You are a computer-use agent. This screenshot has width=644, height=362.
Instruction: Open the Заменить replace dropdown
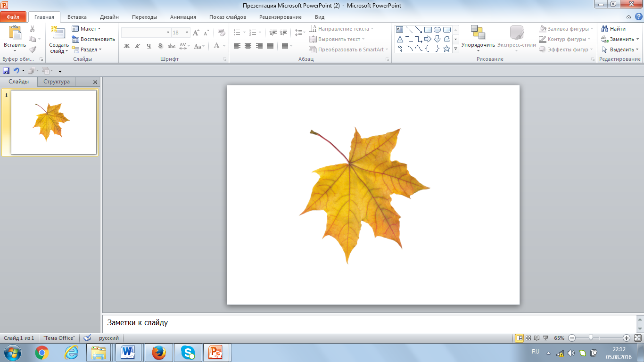pyautogui.click(x=620, y=39)
